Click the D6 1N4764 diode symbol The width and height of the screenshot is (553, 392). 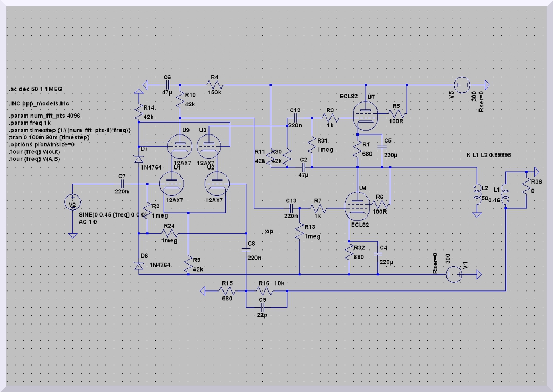[x=138, y=265]
